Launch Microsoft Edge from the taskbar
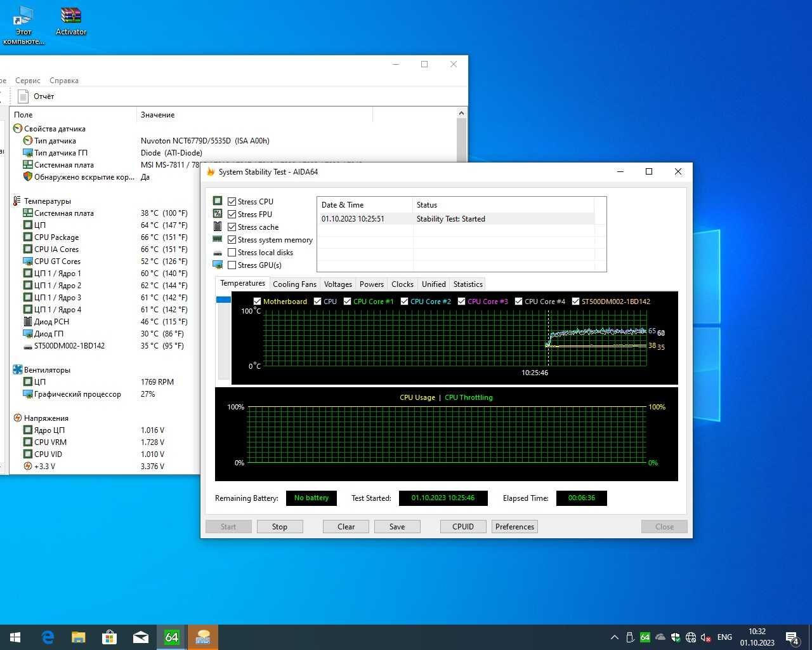Screen dimensions: 812x650 [x=48, y=637]
